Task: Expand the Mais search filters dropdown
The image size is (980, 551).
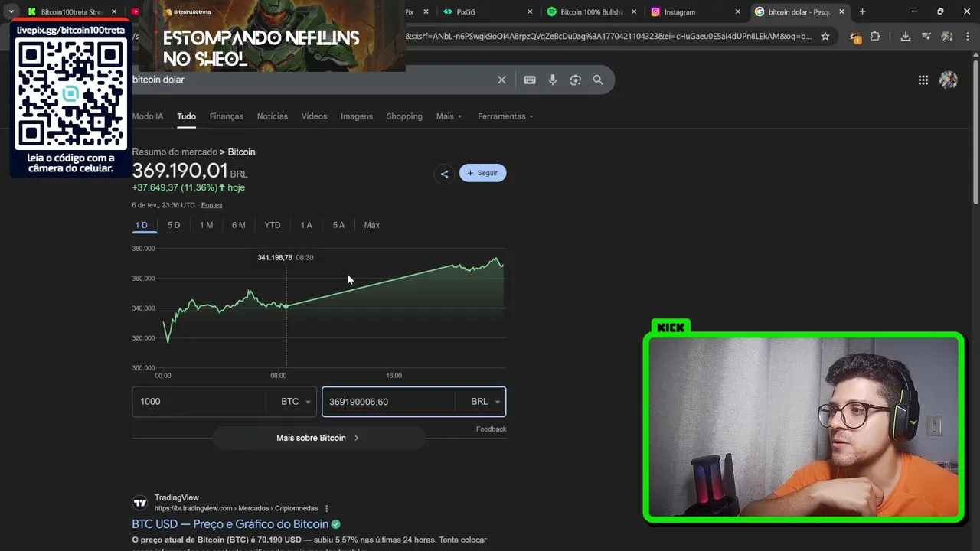Action: (x=449, y=116)
